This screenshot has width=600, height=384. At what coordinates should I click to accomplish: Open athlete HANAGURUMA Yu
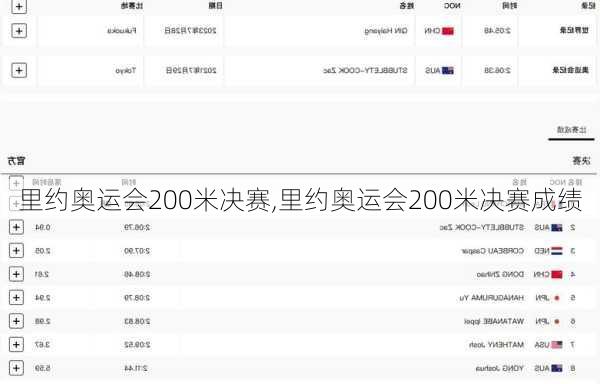[492, 298]
